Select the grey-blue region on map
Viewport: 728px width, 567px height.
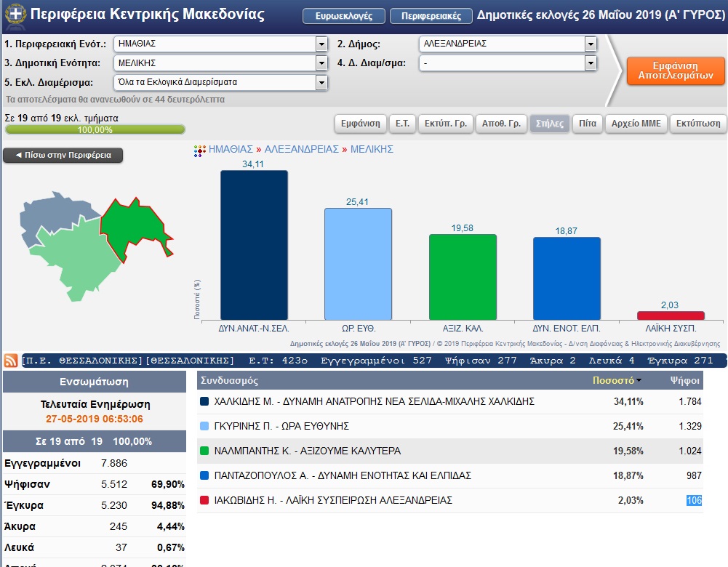click(50, 214)
